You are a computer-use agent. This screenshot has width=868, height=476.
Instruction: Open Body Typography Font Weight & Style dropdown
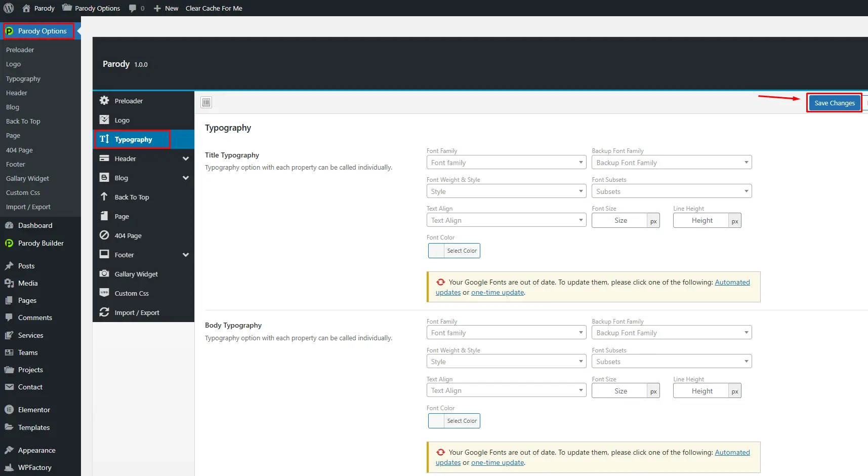click(x=506, y=362)
